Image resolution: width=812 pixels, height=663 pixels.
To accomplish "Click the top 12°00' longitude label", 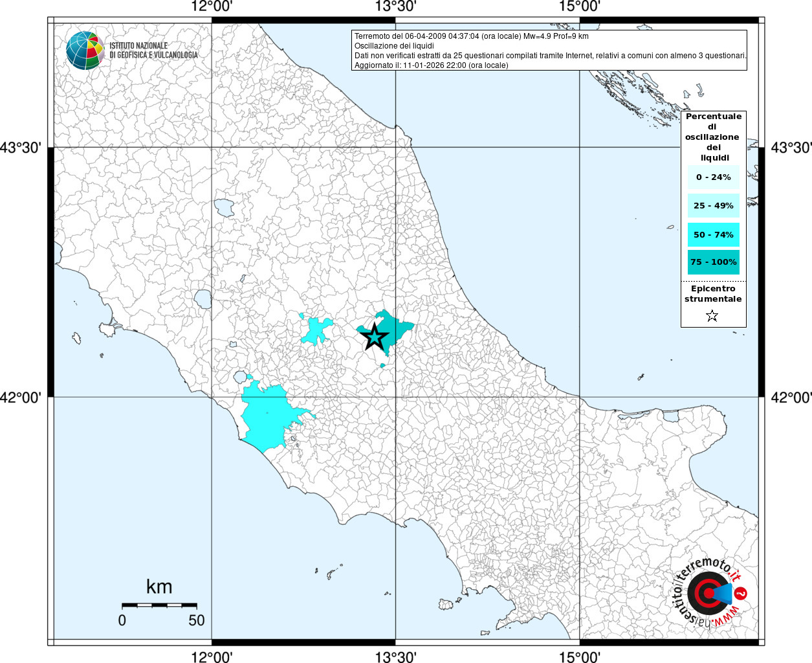I will tap(212, 7).
